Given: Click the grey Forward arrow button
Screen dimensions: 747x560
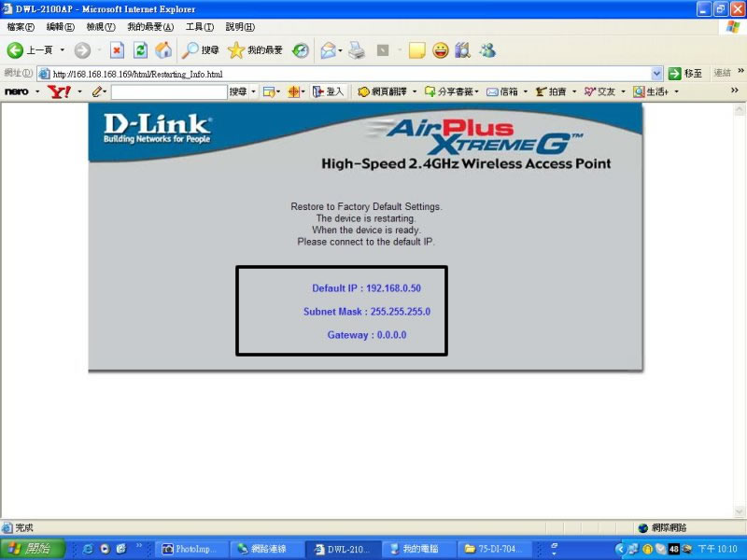Looking at the screenshot, I should [x=82, y=50].
